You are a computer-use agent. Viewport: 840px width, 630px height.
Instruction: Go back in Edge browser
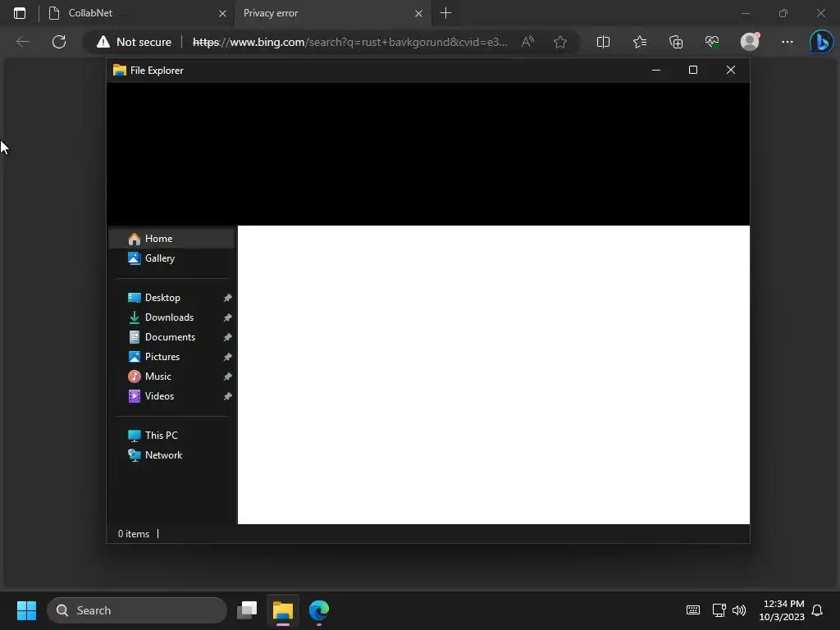[23, 42]
